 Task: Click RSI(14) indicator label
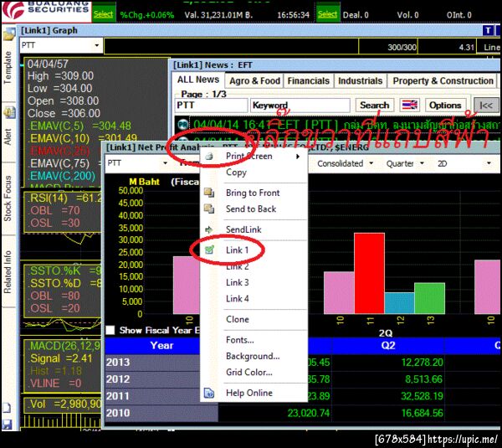49,198
